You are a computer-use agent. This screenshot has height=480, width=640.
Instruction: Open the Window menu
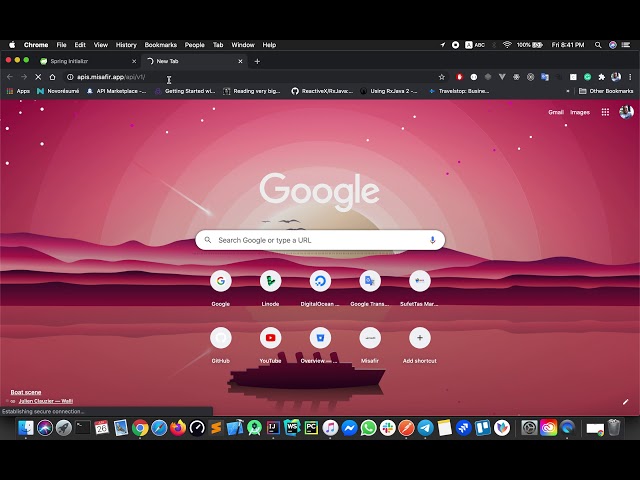(x=243, y=45)
